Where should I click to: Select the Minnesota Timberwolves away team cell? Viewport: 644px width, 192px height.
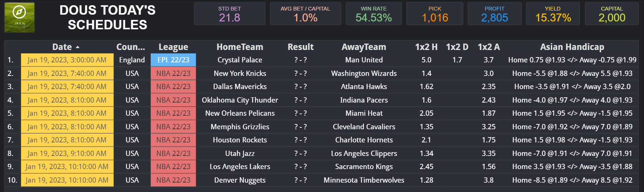364,180
